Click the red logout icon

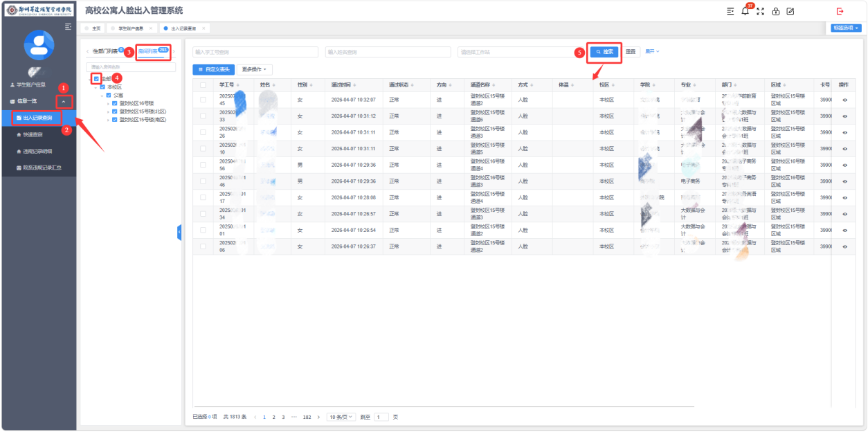point(840,11)
